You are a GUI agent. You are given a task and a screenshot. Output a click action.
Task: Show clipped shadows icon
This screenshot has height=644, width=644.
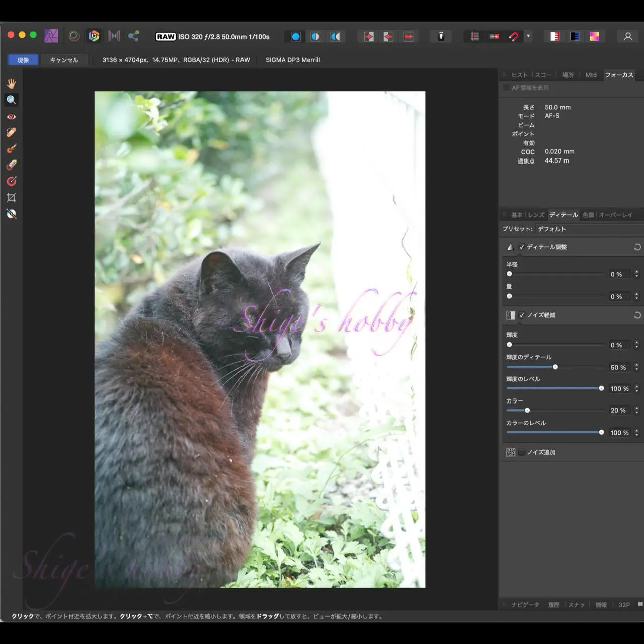(x=575, y=36)
